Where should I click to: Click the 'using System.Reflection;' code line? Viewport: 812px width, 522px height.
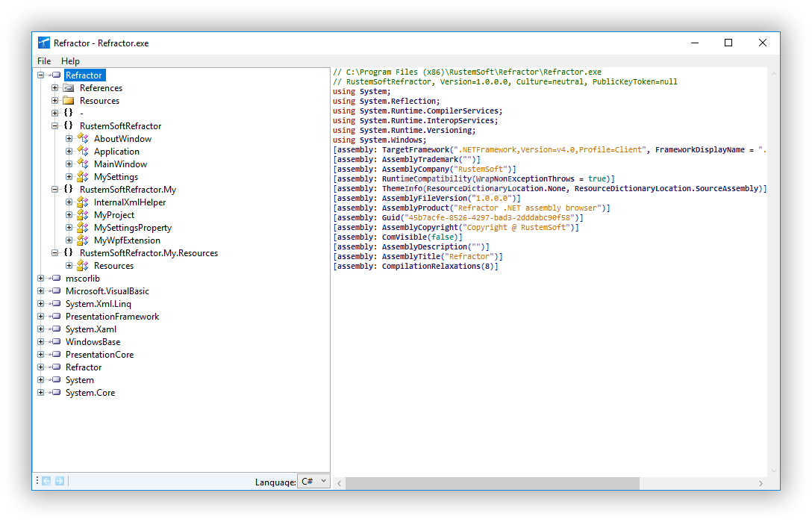click(x=387, y=101)
